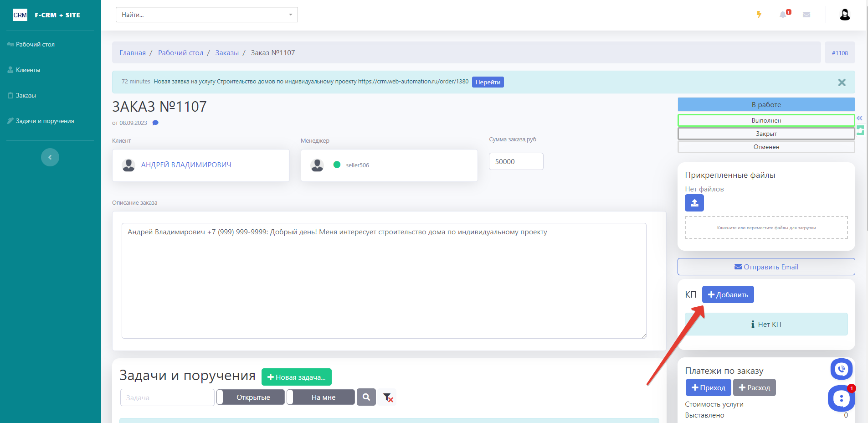The width and height of the screenshot is (868, 423).
Task: Open the mail envelope icon
Action: point(806,15)
